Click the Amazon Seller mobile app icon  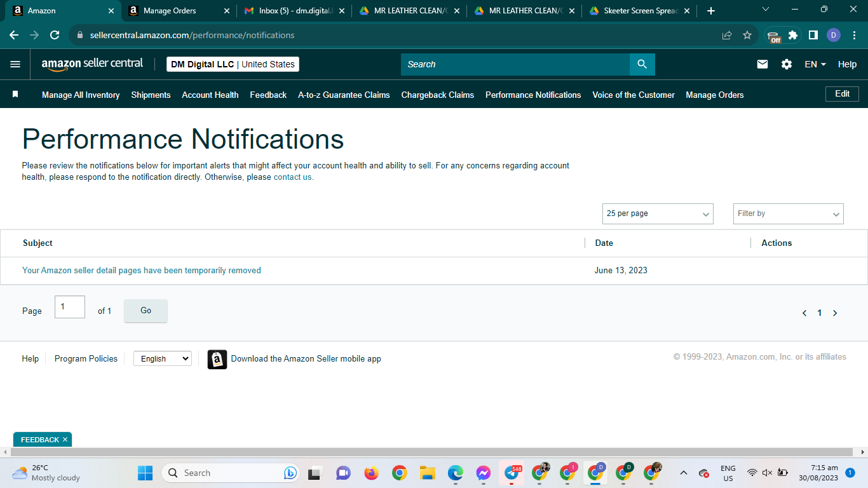pos(217,359)
